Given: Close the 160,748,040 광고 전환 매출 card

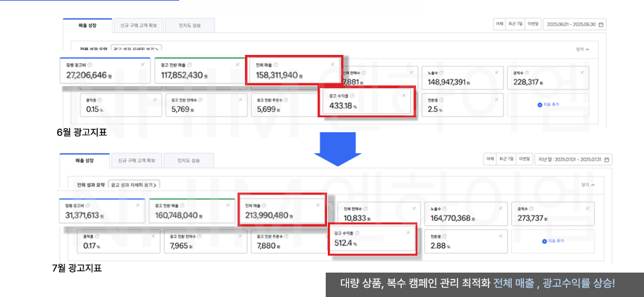Looking at the screenshot, I should click(x=228, y=205).
